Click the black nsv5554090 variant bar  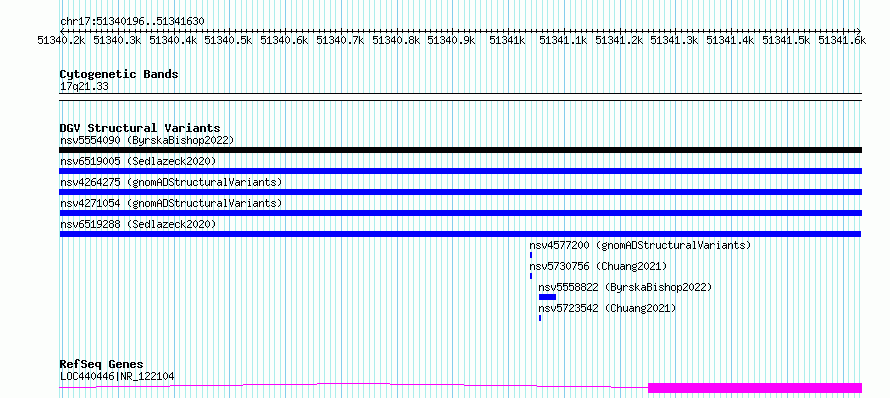460,150
